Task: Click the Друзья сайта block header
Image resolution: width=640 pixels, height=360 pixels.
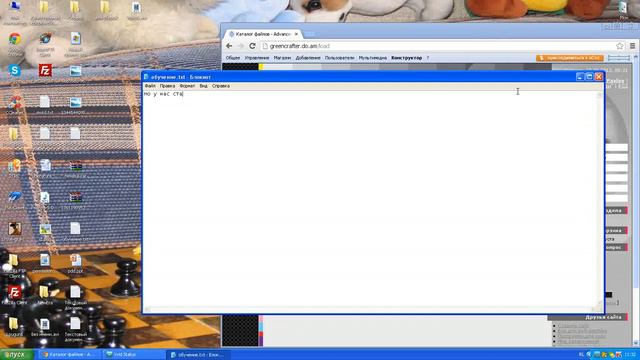Action: 588,317
